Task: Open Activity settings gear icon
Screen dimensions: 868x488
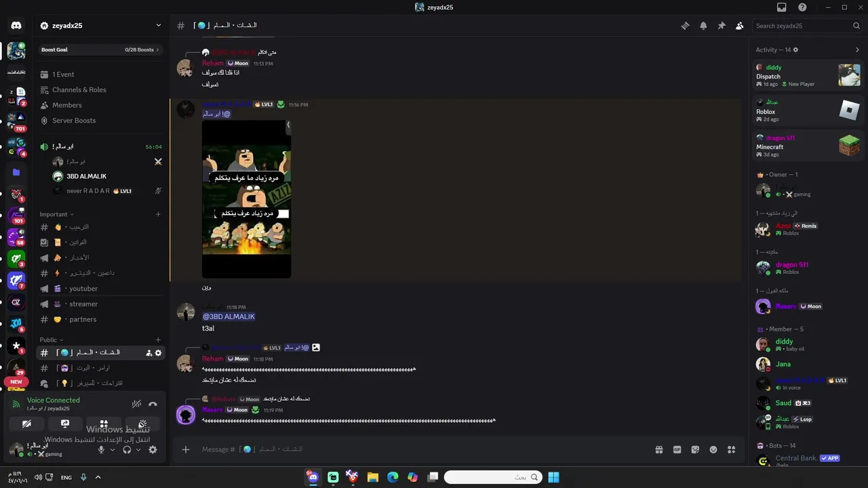Action: tap(795, 49)
